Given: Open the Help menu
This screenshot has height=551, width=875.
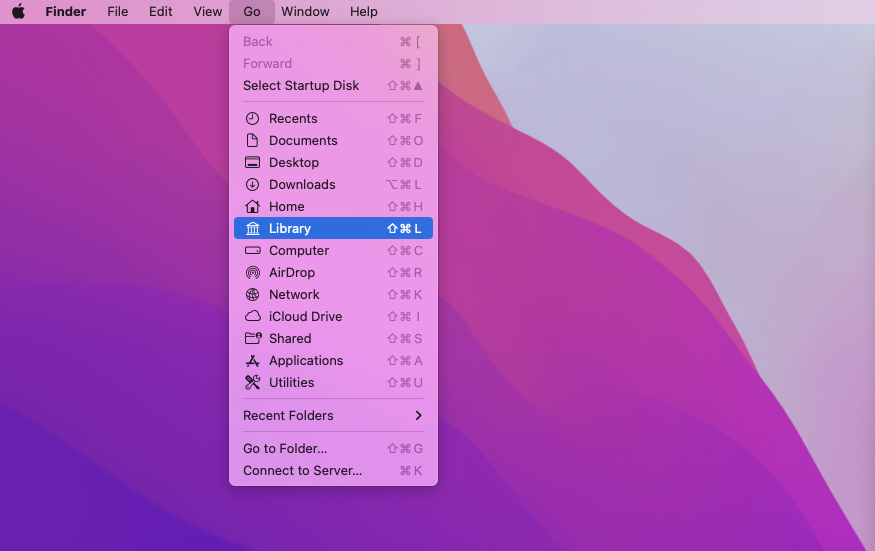Looking at the screenshot, I should coord(364,11).
